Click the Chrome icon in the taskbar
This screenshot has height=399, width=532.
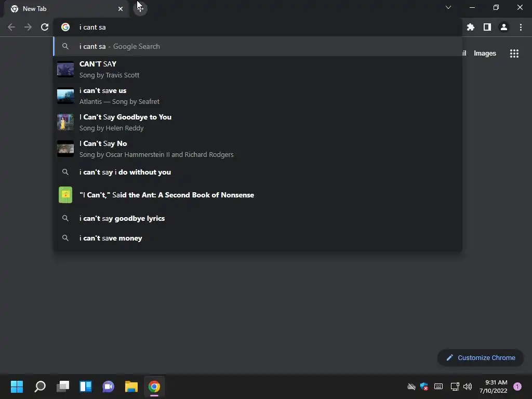click(x=154, y=387)
